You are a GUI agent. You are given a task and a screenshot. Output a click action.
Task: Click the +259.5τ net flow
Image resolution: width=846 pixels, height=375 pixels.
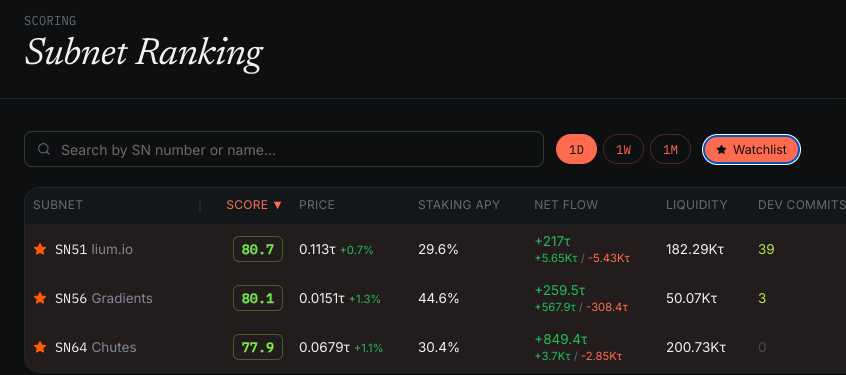560,290
